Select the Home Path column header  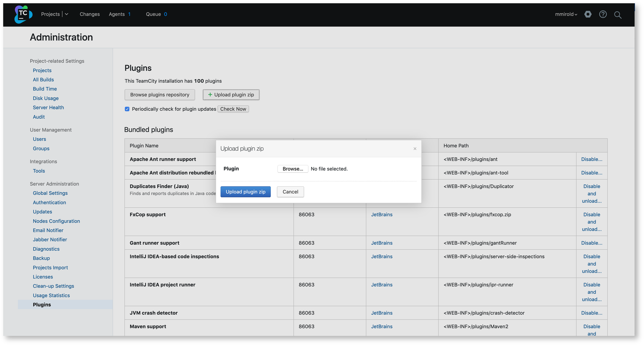[x=456, y=146]
